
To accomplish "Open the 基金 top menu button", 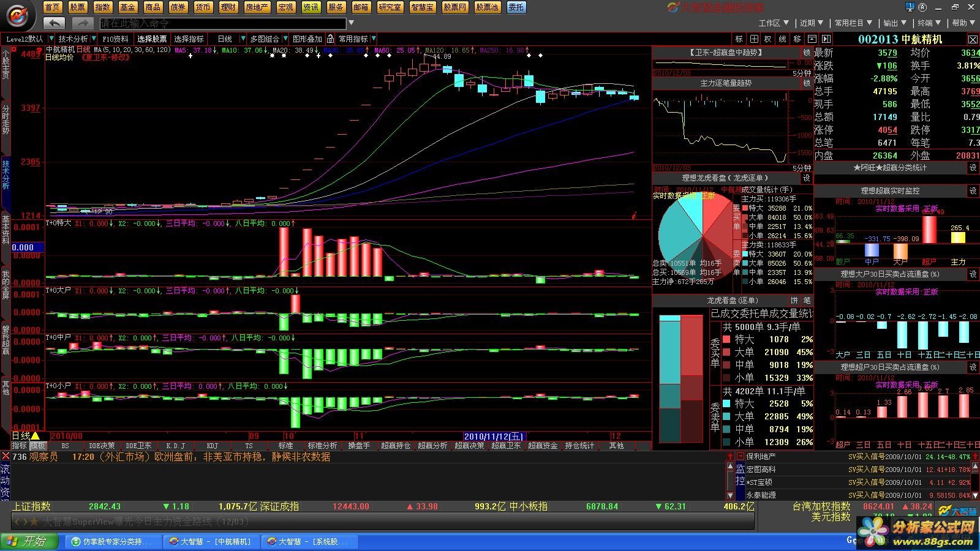I will click(127, 7).
